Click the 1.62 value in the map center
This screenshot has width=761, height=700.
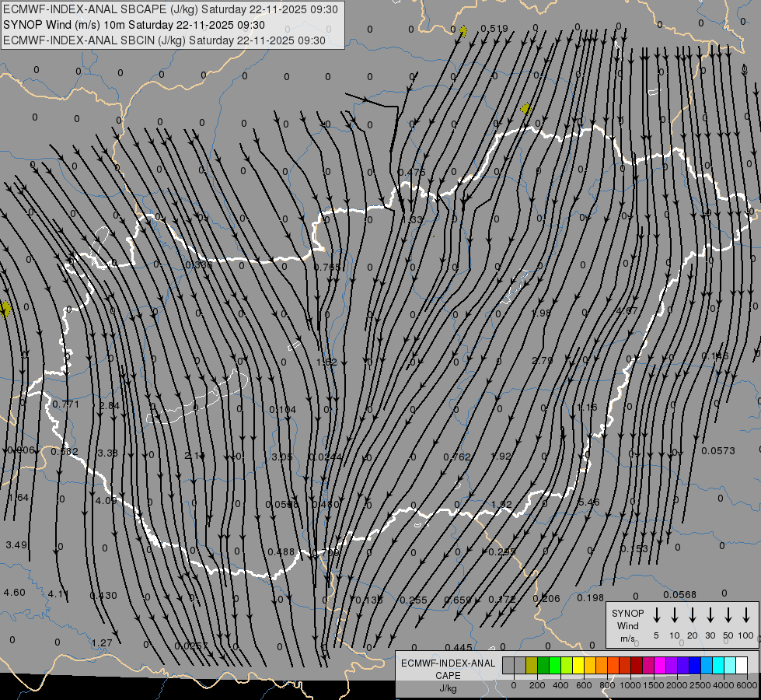pyautogui.click(x=326, y=362)
